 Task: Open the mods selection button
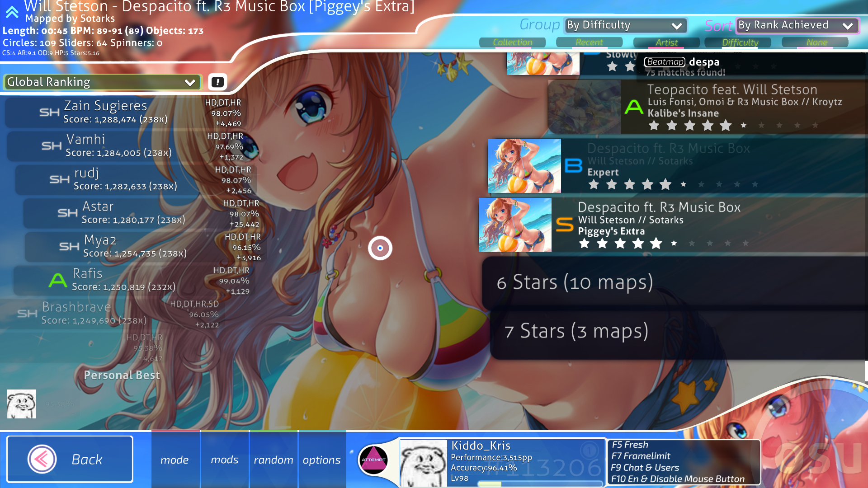[225, 460]
